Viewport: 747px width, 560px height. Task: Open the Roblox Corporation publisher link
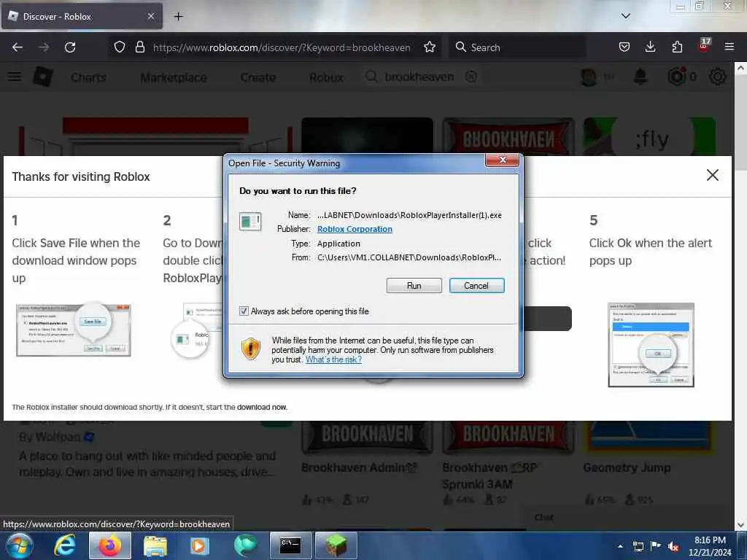(355, 229)
